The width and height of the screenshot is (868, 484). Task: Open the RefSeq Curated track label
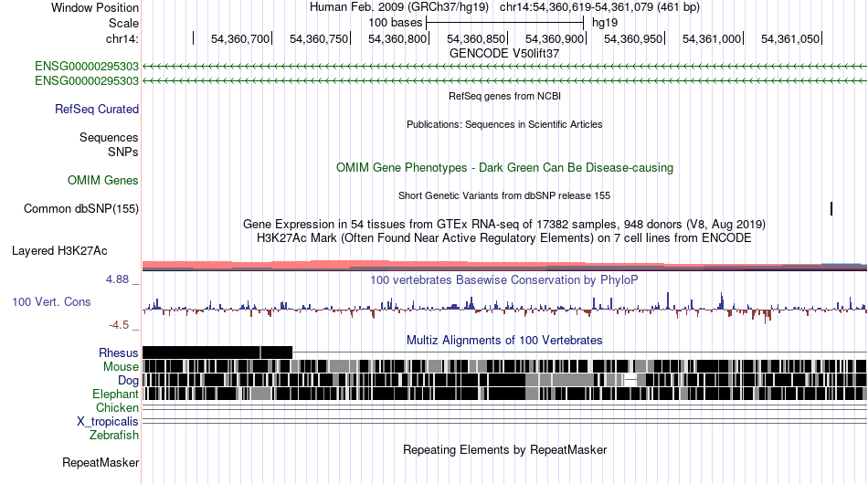point(96,109)
